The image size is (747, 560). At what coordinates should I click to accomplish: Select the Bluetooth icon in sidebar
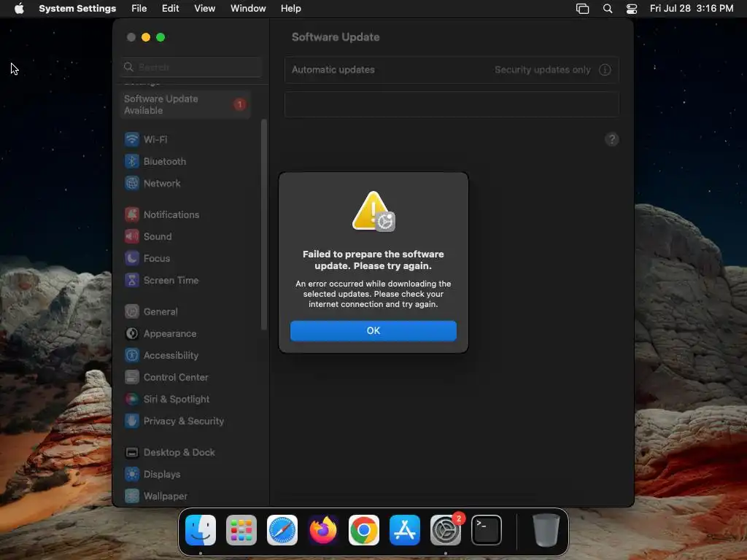132,161
